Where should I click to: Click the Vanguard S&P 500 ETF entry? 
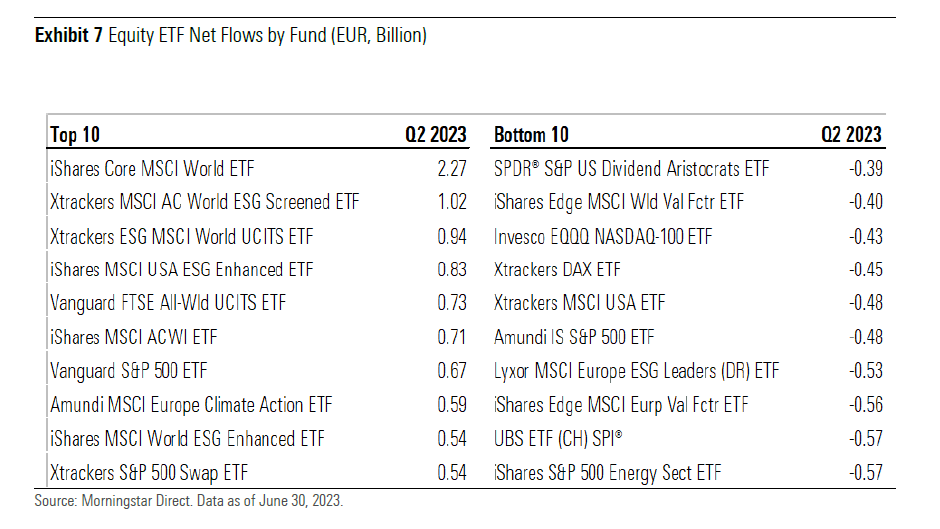point(132,371)
